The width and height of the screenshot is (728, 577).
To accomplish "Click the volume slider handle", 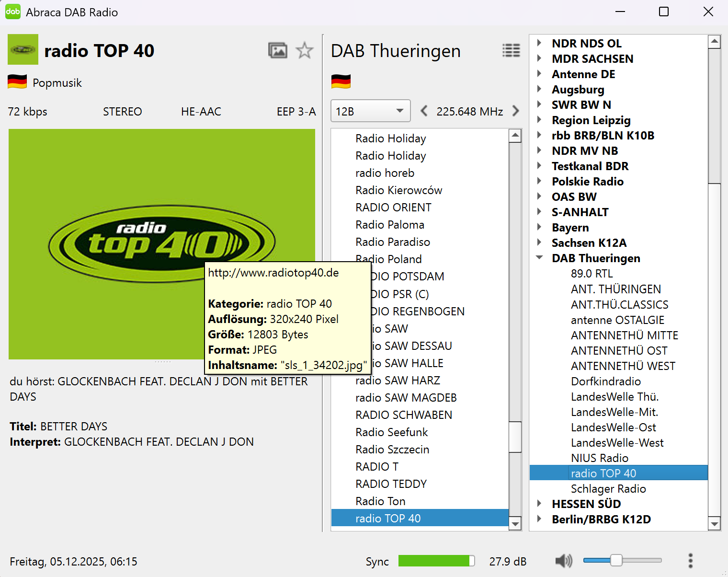I will pyautogui.click(x=616, y=560).
